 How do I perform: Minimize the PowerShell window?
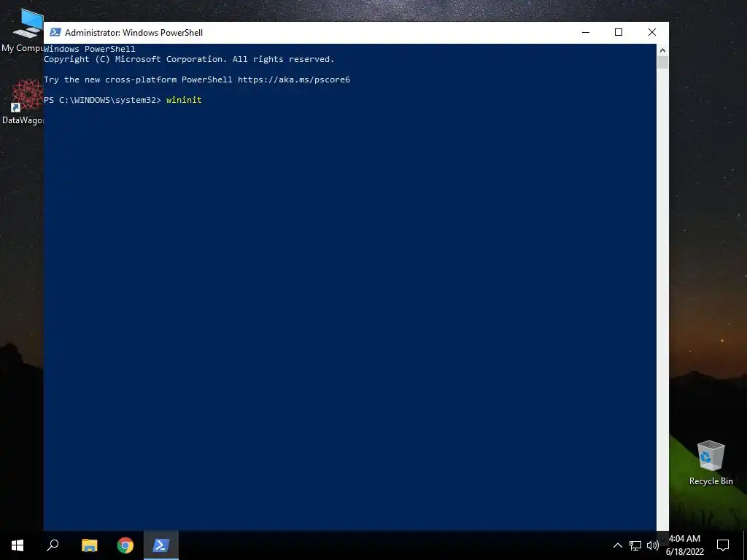tap(586, 32)
